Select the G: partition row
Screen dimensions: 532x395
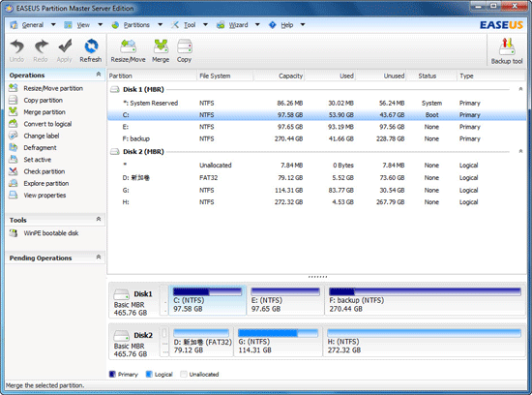(x=317, y=190)
